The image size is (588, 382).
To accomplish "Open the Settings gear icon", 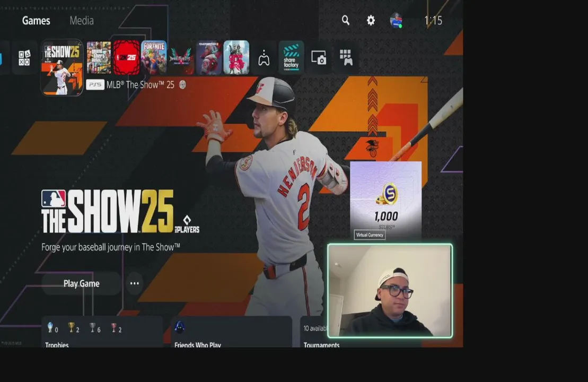I will click(x=371, y=20).
